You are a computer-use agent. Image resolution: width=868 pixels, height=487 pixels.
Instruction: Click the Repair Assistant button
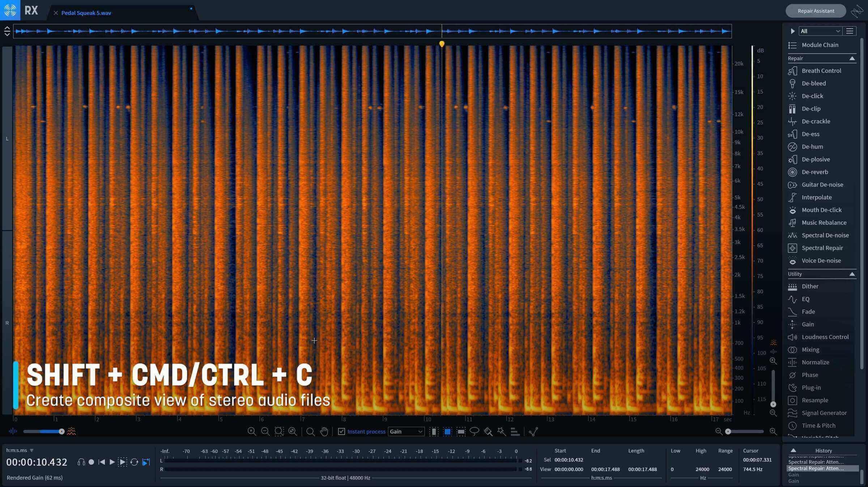click(816, 11)
